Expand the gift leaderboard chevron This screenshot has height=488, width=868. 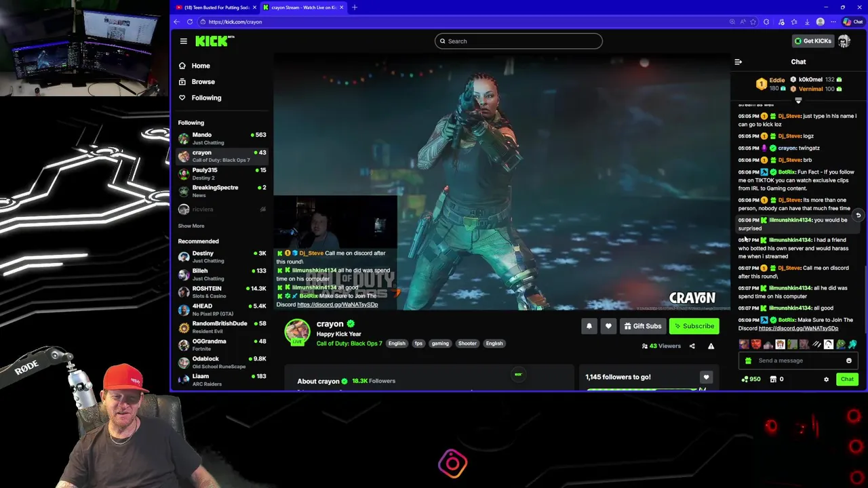click(x=798, y=100)
